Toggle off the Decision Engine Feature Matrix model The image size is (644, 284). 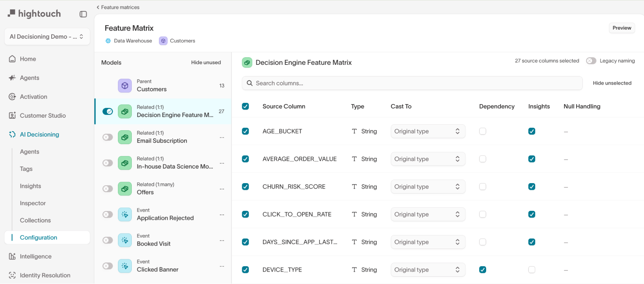108,112
